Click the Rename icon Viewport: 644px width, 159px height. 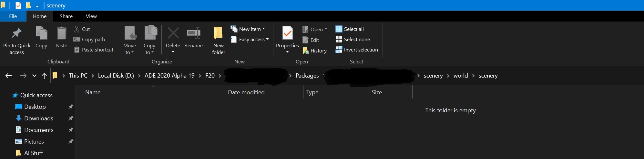(x=193, y=33)
